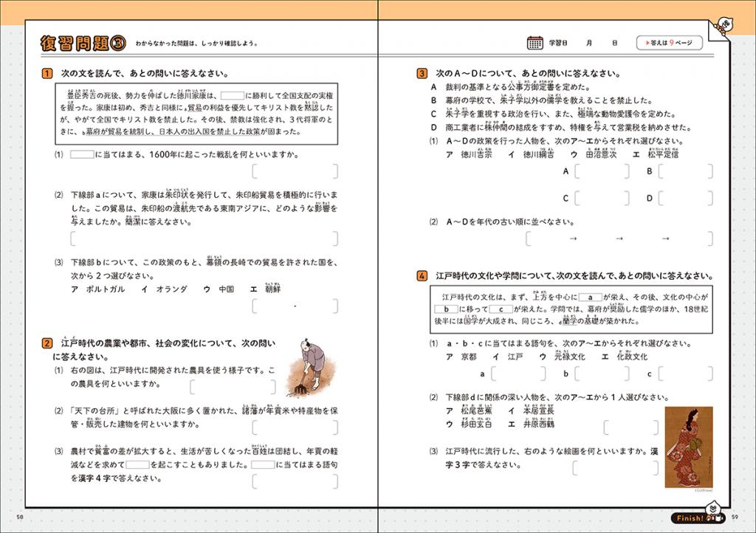The height and width of the screenshot is (533, 756).
Task: Click the answer box under the ポルトガル options
Action: click(295, 306)
